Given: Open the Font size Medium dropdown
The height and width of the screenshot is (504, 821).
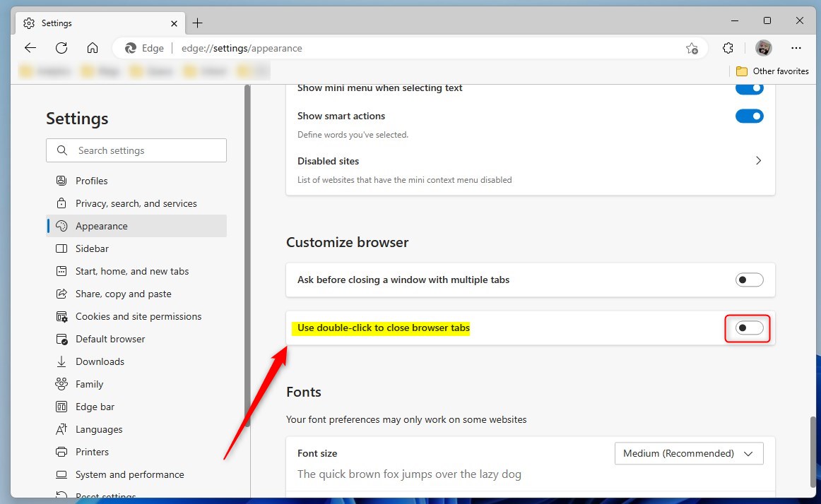Looking at the screenshot, I should pyautogui.click(x=688, y=453).
